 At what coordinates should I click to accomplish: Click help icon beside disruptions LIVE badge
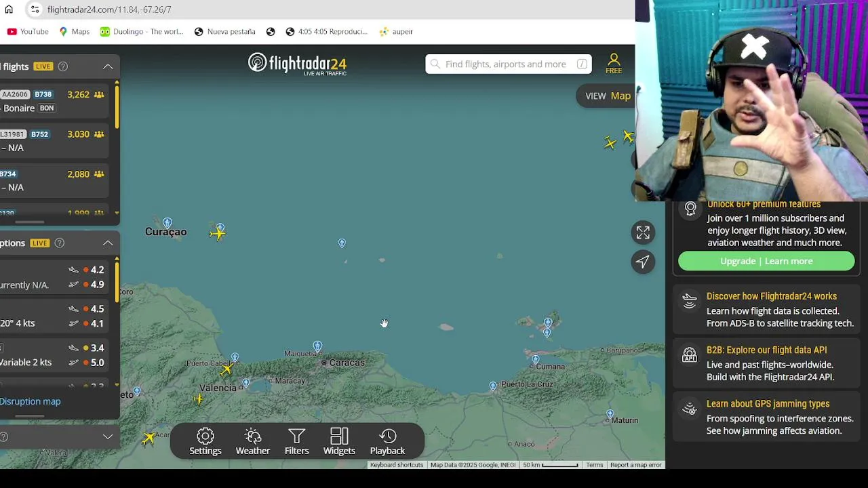click(x=59, y=243)
